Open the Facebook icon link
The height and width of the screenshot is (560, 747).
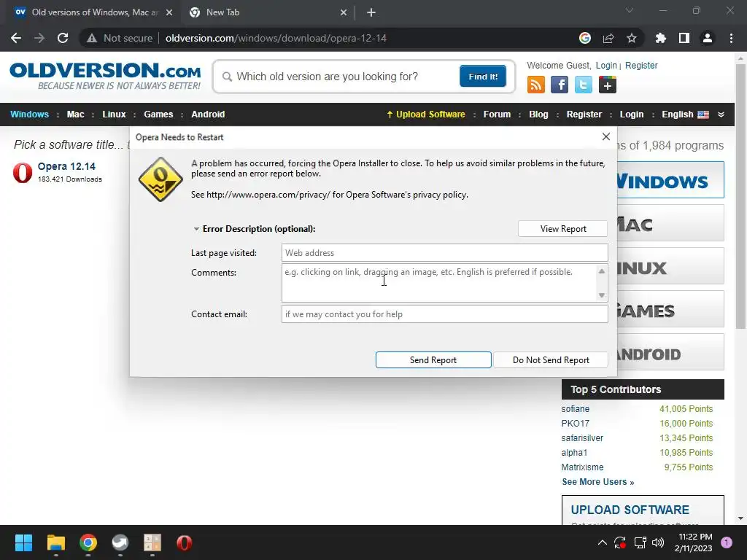pyautogui.click(x=560, y=85)
